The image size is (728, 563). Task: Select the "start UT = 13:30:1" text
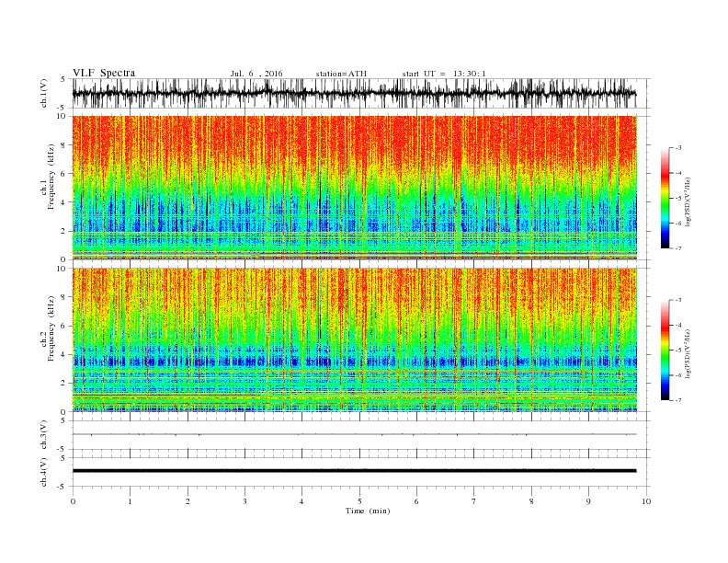[444, 74]
